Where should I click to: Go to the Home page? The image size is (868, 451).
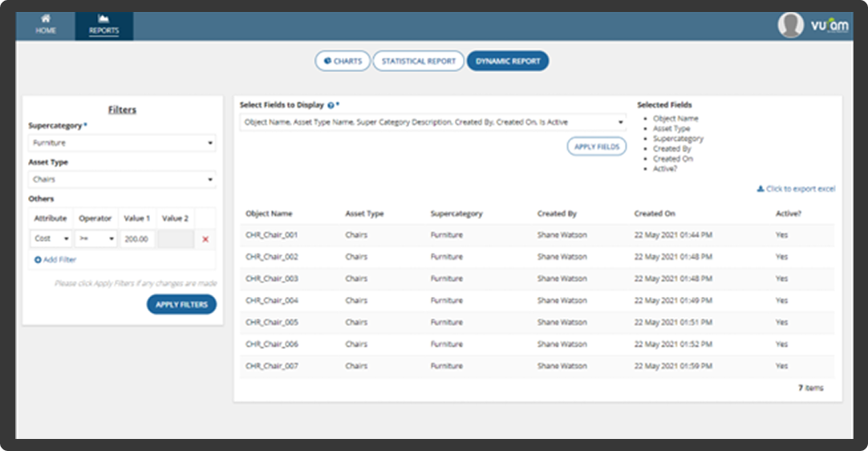click(x=46, y=26)
